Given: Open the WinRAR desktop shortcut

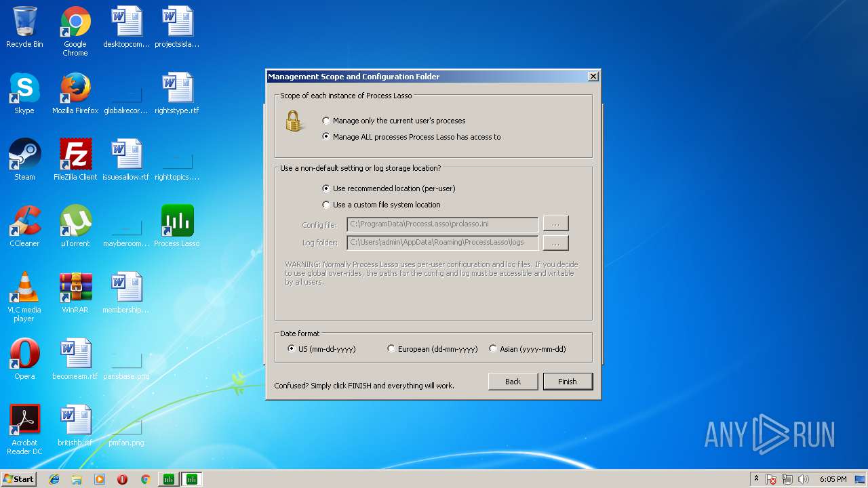Looking at the screenshot, I should click(75, 293).
